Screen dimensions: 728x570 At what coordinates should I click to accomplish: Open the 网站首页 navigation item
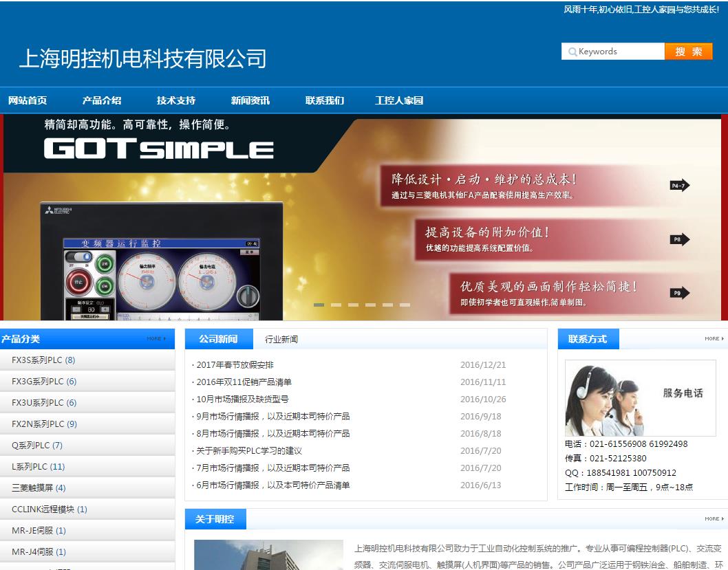coord(28,100)
